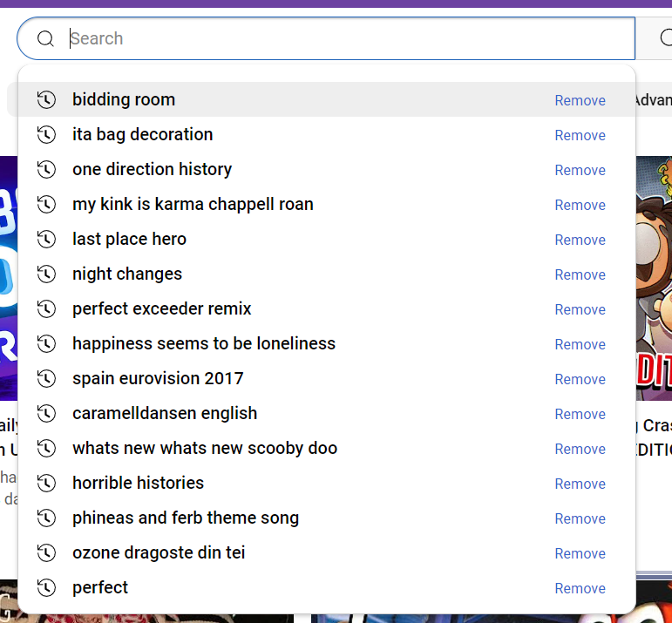
Task: Choose the last 'perfect' suggestion
Action: pos(327,587)
